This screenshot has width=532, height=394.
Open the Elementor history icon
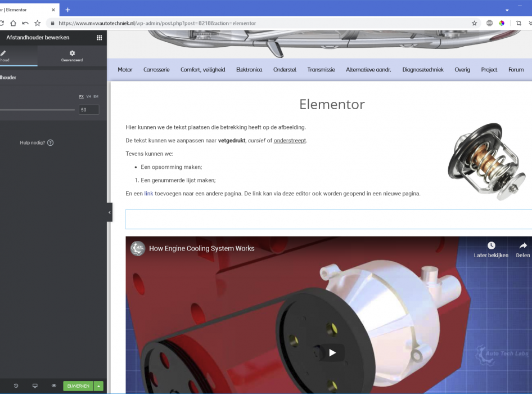(16, 386)
